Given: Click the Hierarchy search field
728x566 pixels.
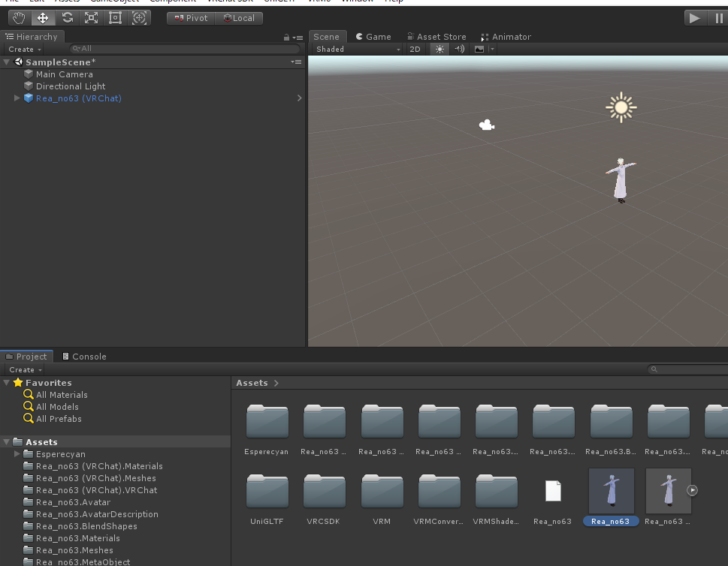Looking at the screenshot, I should pyautogui.click(x=185, y=48).
